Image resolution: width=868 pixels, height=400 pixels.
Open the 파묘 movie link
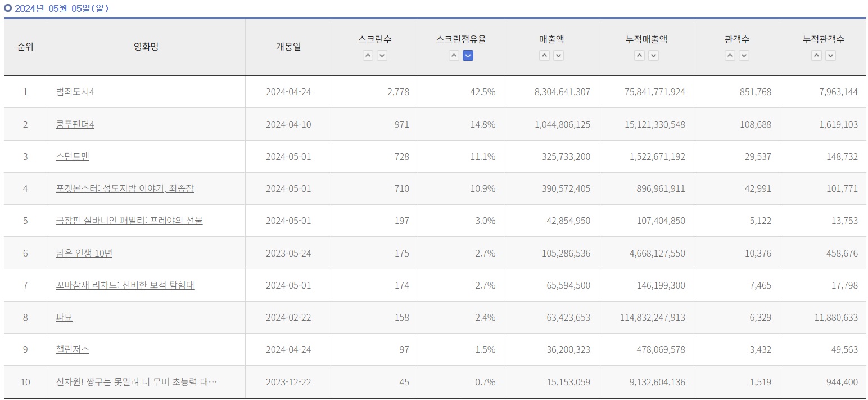coord(64,317)
